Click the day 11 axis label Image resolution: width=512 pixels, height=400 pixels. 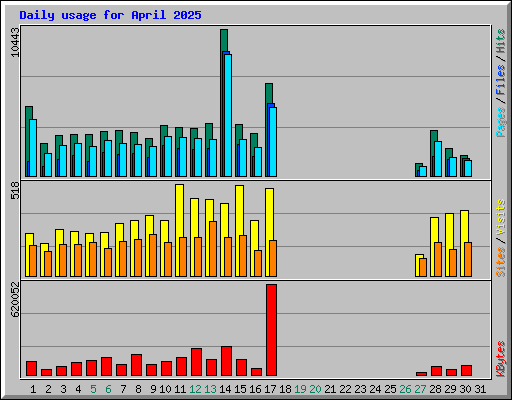[180, 389]
